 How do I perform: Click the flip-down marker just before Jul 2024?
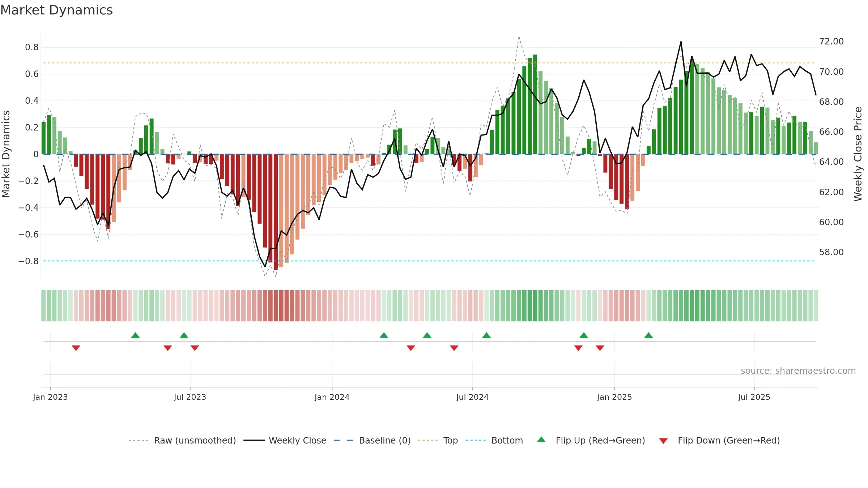tap(454, 348)
